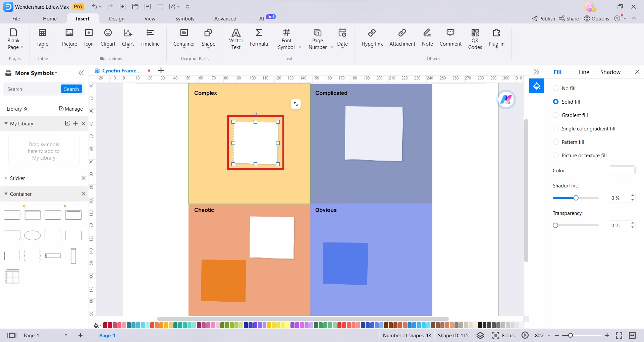Viewport: 644px width, 342px height.
Task: Insert QR Codes
Action: [475, 39]
